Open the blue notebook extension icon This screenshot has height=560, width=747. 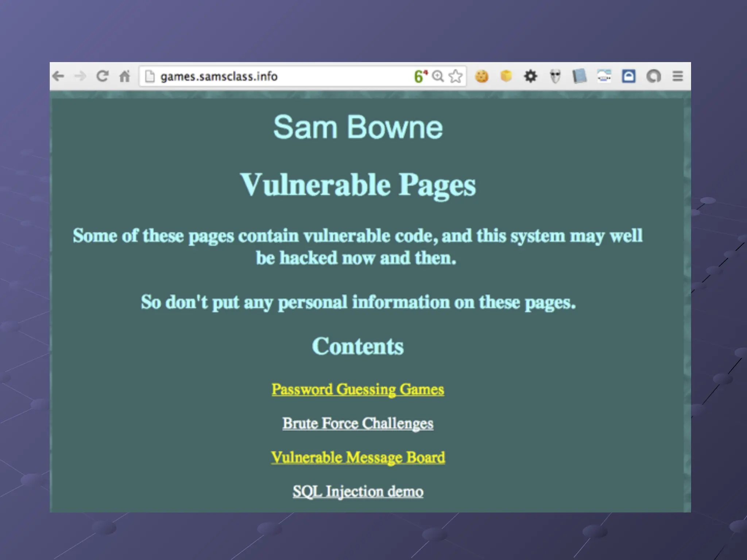click(x=580, y=76)
